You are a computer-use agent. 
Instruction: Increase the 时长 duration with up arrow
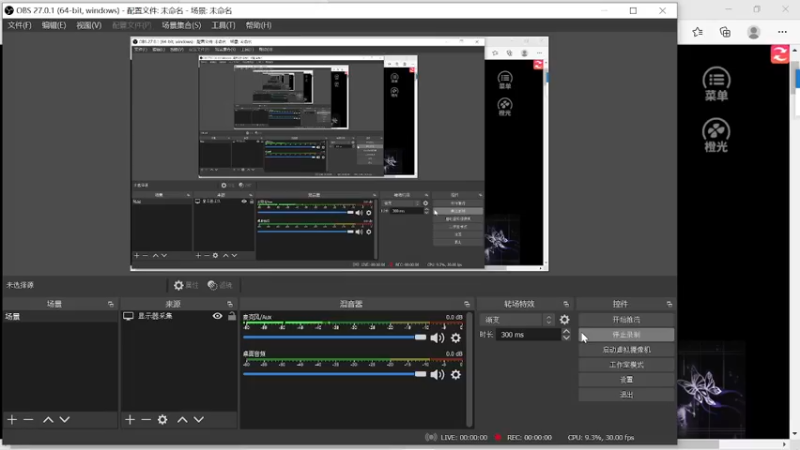[x=566, y=331]
